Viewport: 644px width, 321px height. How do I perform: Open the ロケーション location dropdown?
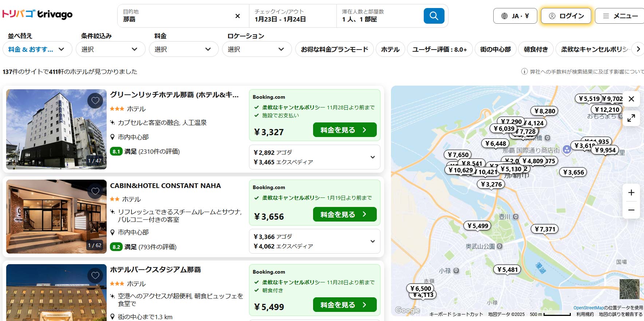pos(257,49)
